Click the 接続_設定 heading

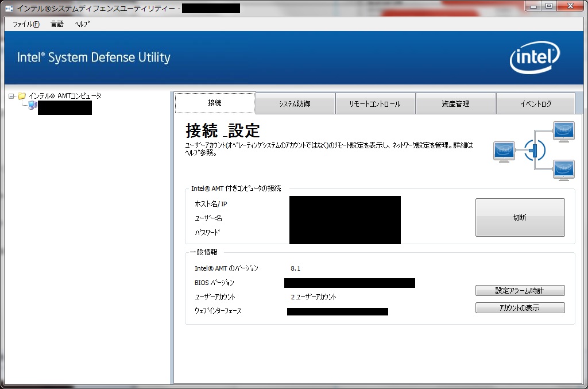point(223,130)
